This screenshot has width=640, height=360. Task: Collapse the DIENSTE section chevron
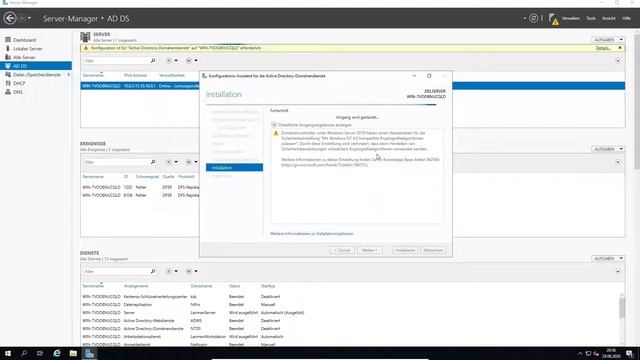tap(618, 271)
